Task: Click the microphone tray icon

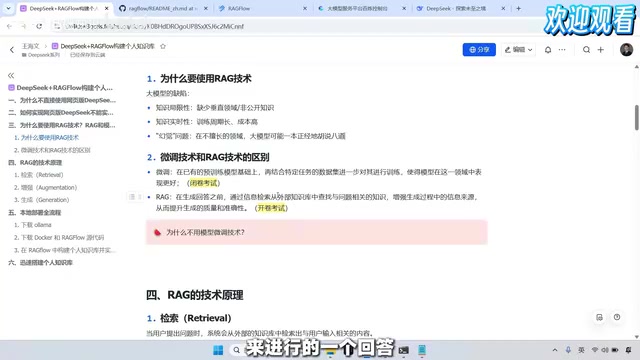Action: tap(568, 350)
